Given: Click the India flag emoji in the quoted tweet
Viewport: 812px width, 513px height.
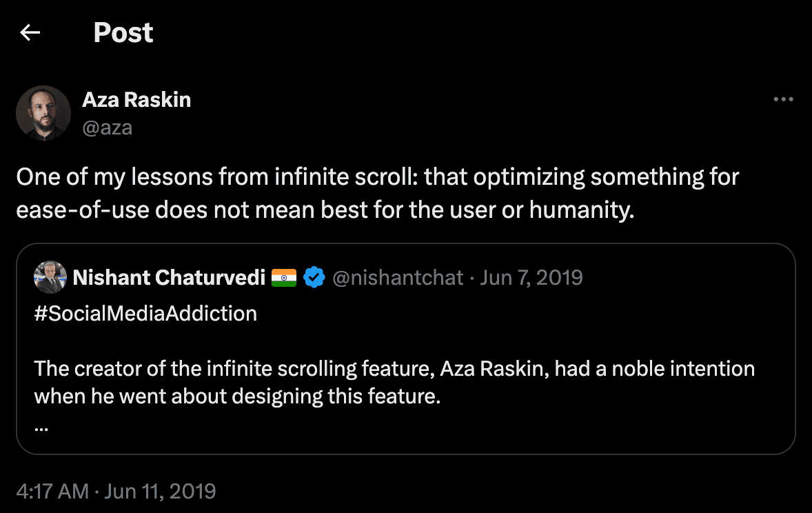Looking at the screenshot, I should tap(285, 277).
